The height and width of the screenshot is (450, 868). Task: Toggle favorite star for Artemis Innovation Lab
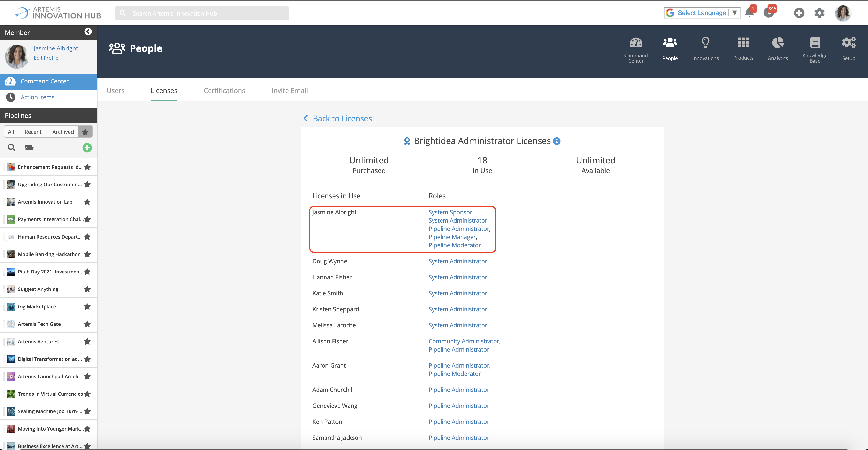click(x=87, y=202)
